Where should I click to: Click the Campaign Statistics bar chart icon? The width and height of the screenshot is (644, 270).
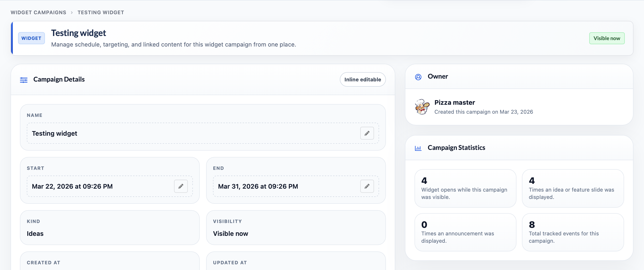[x=418, y=148]
